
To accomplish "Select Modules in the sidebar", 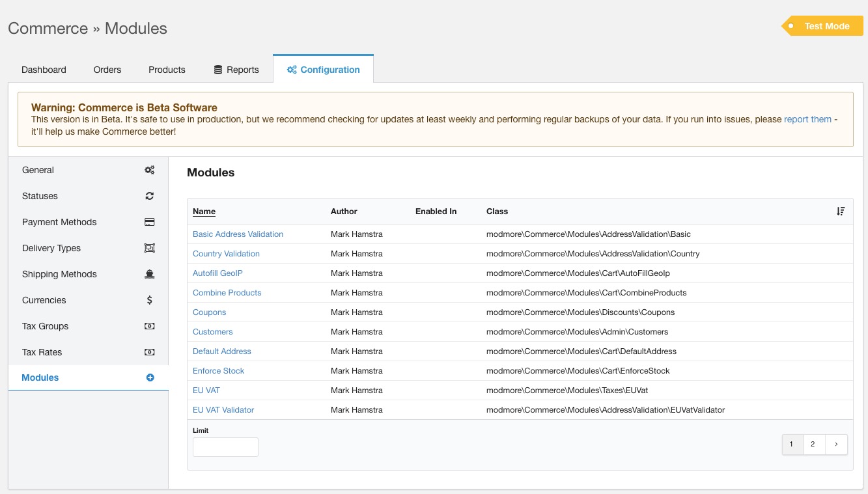I will pos(88,377).
